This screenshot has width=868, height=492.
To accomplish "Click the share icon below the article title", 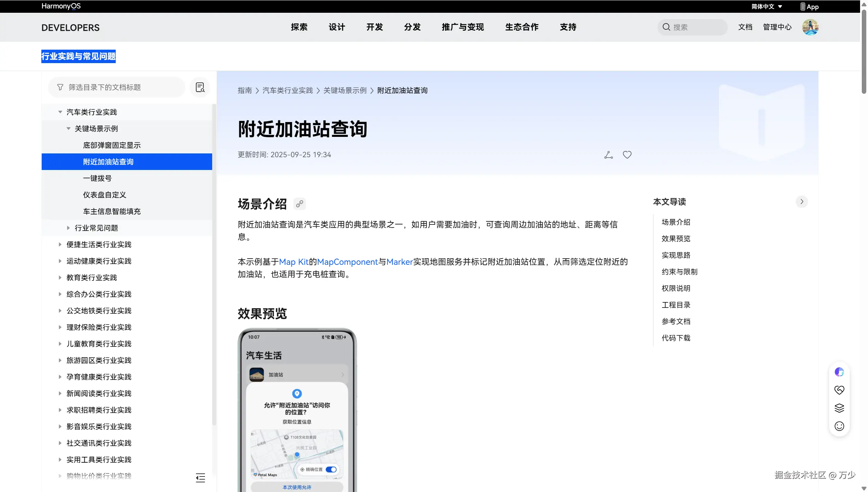I will 608,155.
